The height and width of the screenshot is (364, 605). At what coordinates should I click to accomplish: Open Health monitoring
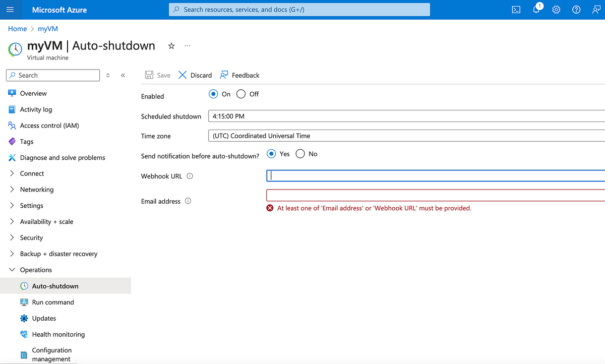(x=58, y=334)
